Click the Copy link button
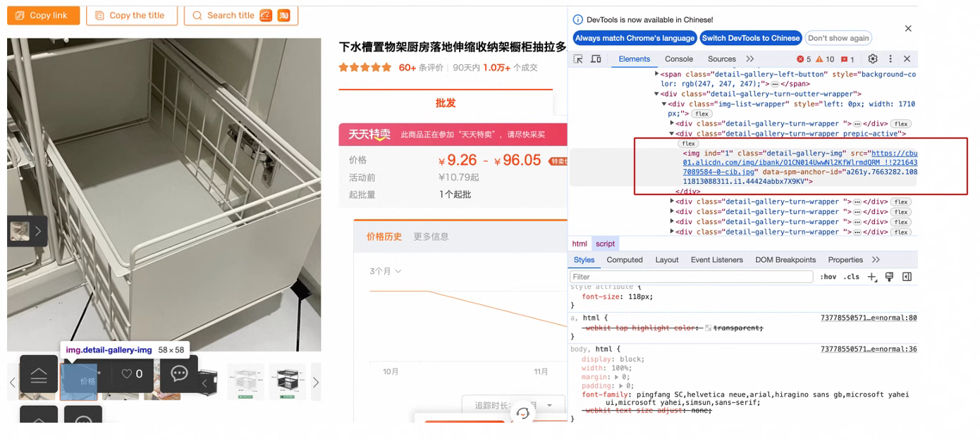 pos(43,15)
